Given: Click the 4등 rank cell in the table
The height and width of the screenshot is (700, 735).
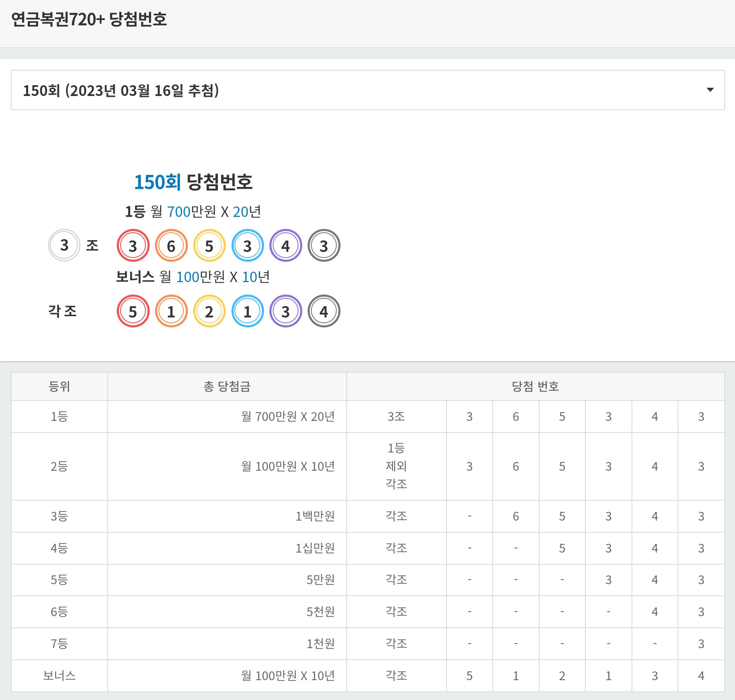Looking at the screenshot, I should click(59, 548).
